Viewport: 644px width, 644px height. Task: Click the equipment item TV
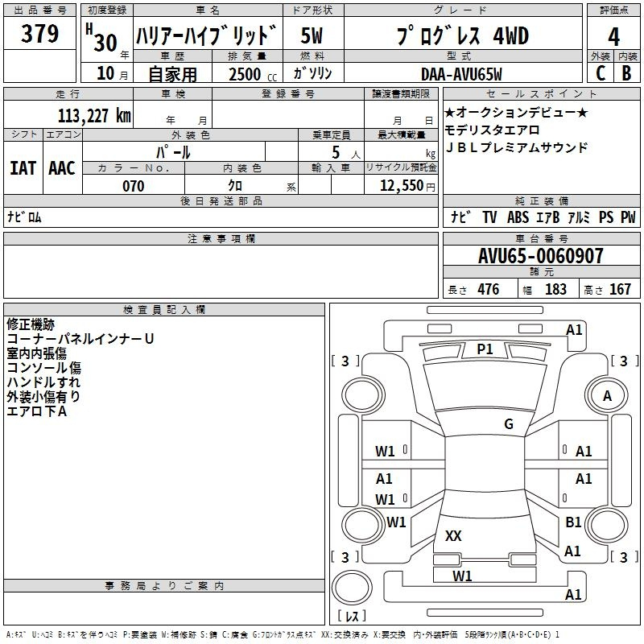(489, 217)
